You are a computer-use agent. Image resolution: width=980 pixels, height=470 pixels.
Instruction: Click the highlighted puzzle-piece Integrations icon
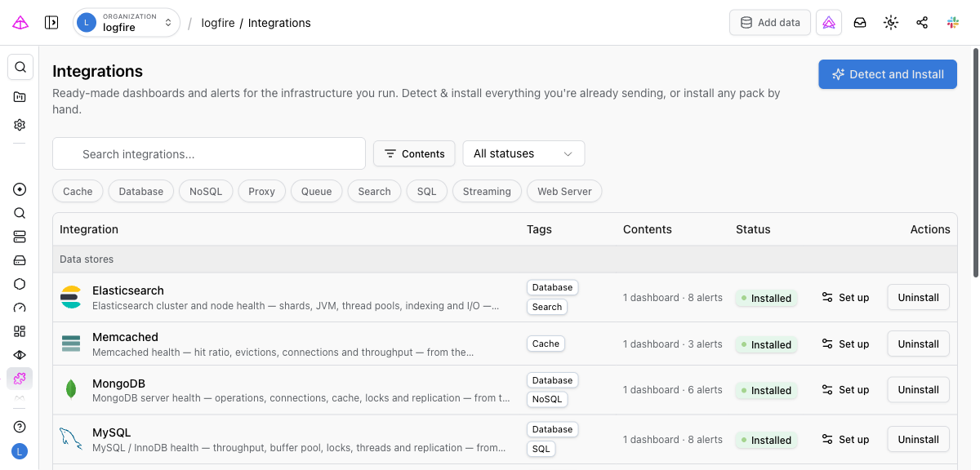coord(20,379)
